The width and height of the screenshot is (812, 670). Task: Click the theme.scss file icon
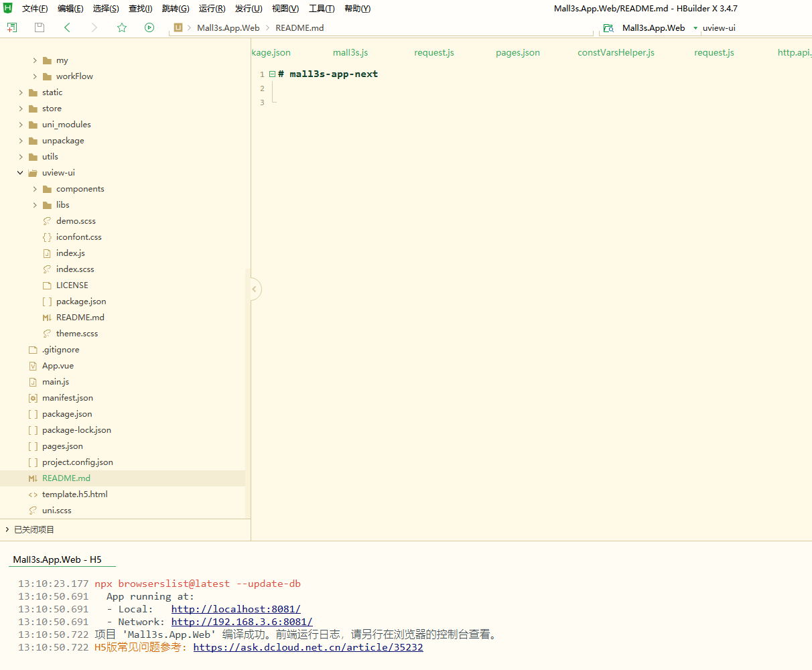click(x=47, y=334)
